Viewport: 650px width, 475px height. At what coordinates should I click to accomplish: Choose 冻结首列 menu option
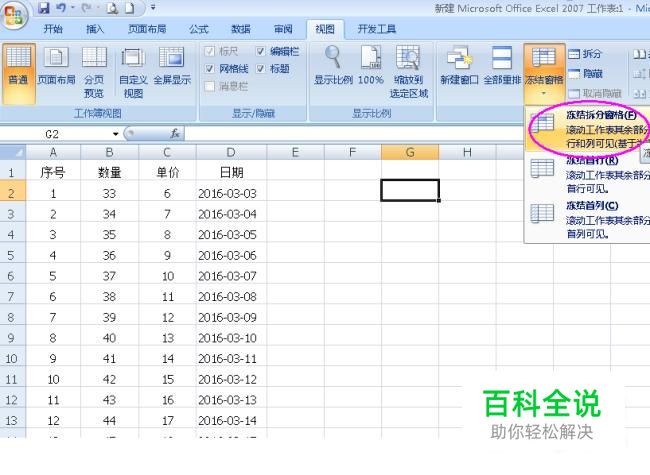tap(588, 219)
